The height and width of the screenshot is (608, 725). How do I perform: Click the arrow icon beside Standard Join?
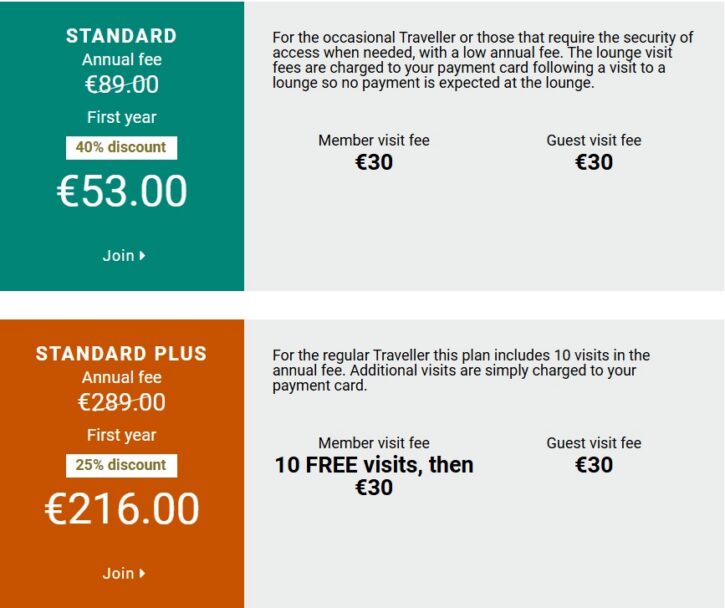143,256
